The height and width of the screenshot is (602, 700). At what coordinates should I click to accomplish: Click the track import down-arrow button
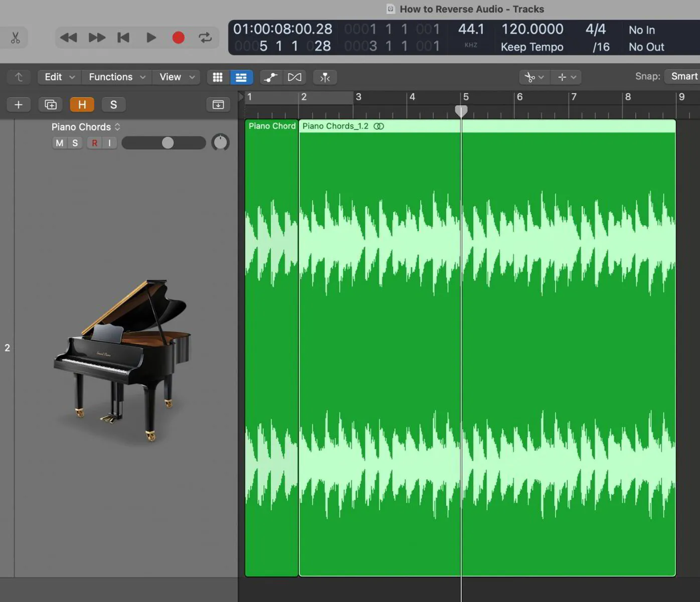pos(218,104)
